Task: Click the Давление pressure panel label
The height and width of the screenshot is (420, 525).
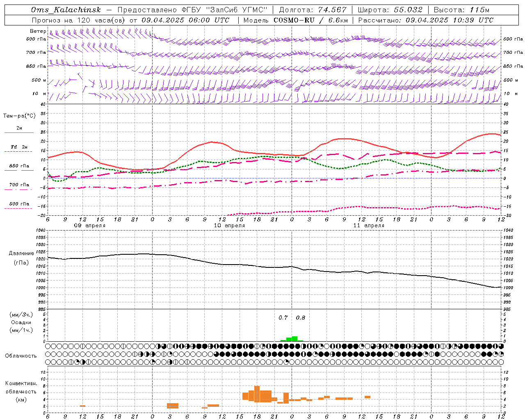Action: coord(21,253)
